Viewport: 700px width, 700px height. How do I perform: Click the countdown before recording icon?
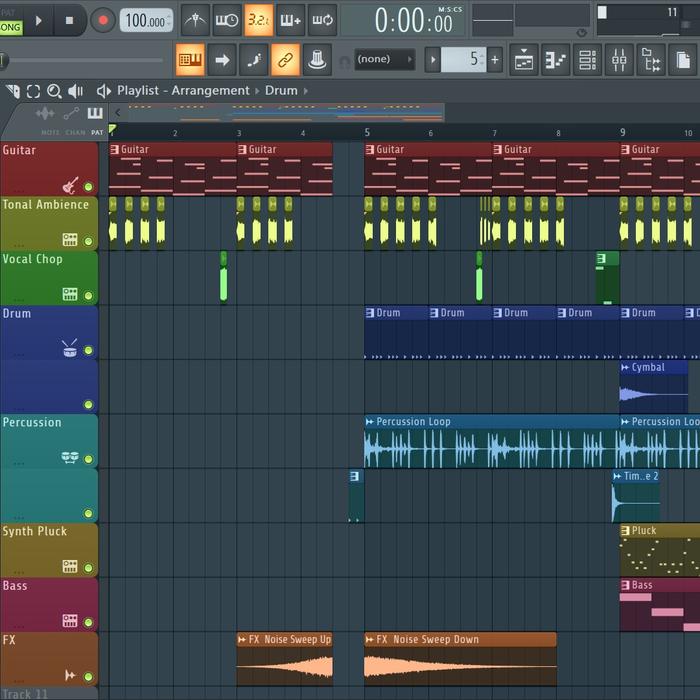[259, 19]
